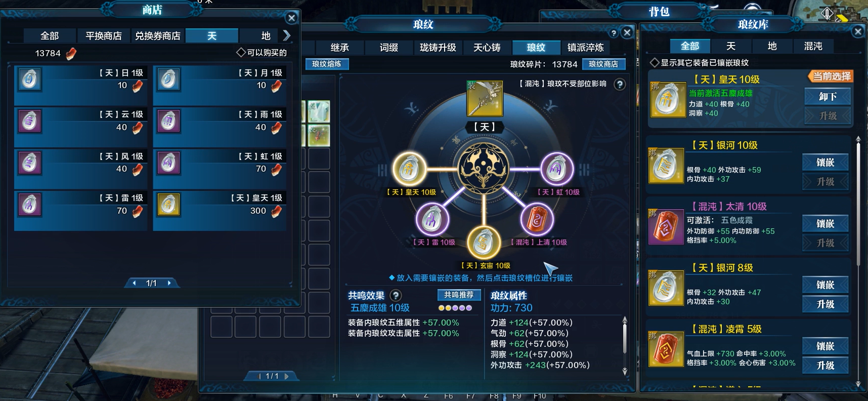
Task: Select the 【天】雷 10级 rune slot
Action: tap(432, 219)
